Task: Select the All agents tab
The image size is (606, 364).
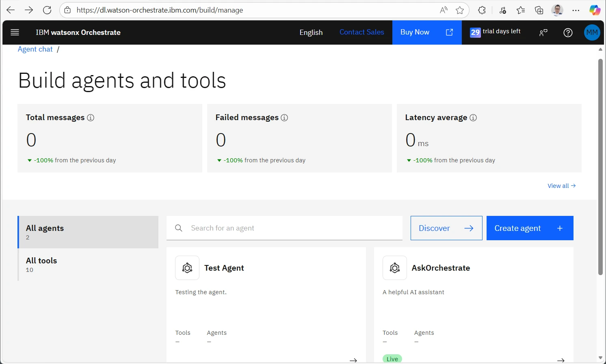Action: (x=88, y=232)
